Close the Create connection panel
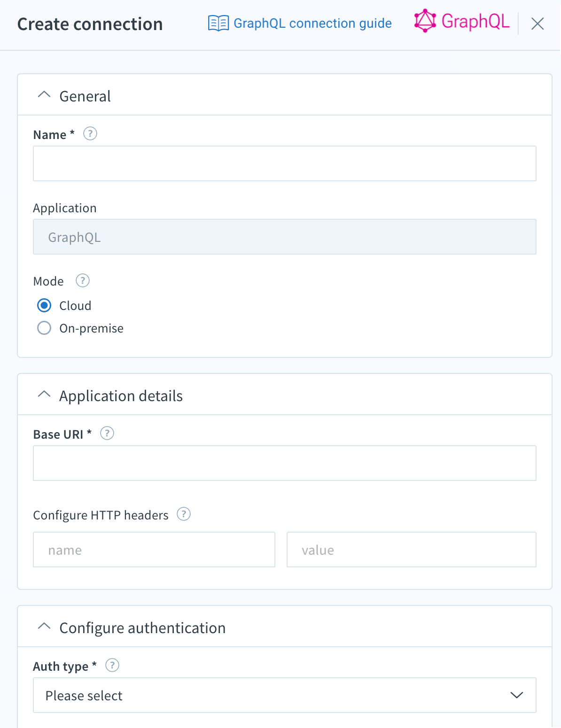 coord(538,23)
